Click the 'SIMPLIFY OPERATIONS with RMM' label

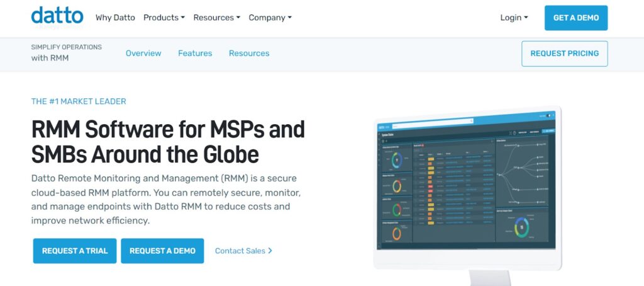(x=67, y=53)
